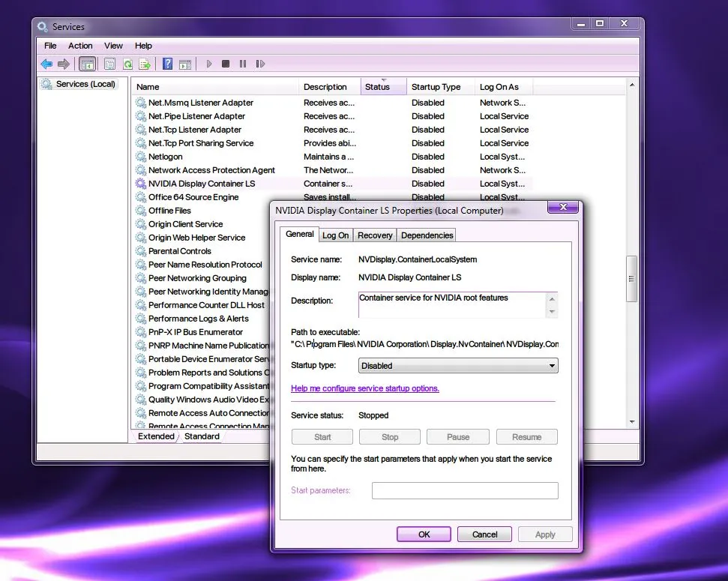Click the Pause service button

458,437
